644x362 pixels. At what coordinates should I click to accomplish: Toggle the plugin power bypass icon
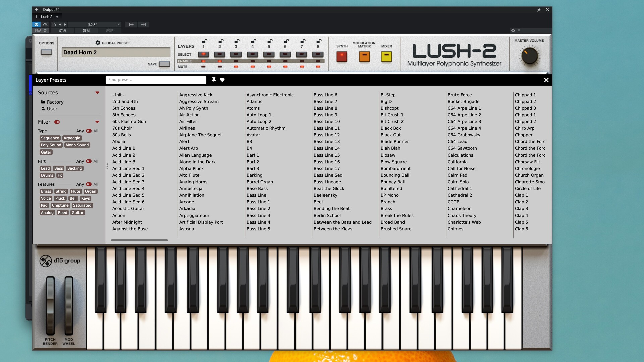point(36,24)
